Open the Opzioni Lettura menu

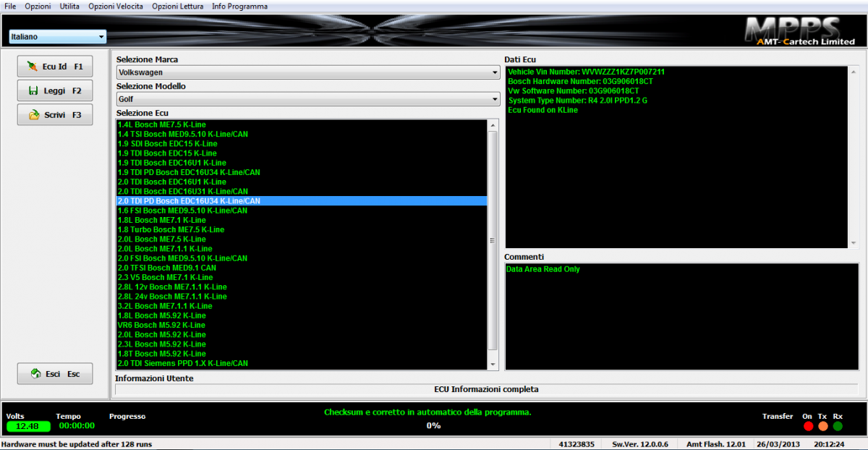pyautogui.click(x=177, y=7)
